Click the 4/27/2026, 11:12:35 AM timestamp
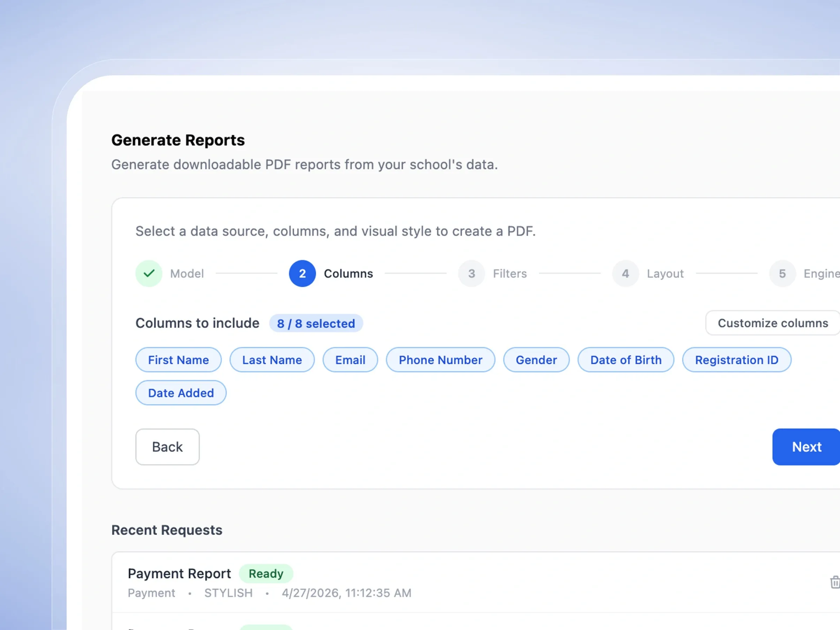Viewport: 840px width, 630px height. point(346,593)
